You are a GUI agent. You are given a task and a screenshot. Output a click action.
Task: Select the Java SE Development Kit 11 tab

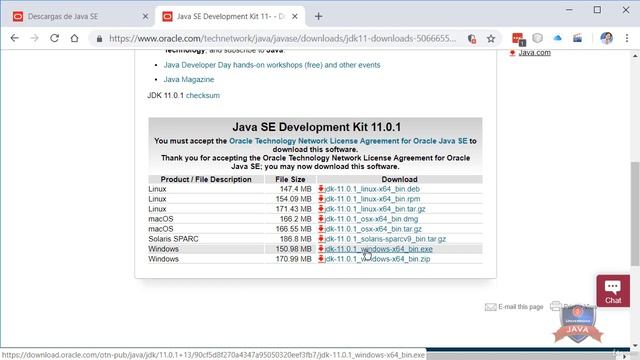coord(231,16)
